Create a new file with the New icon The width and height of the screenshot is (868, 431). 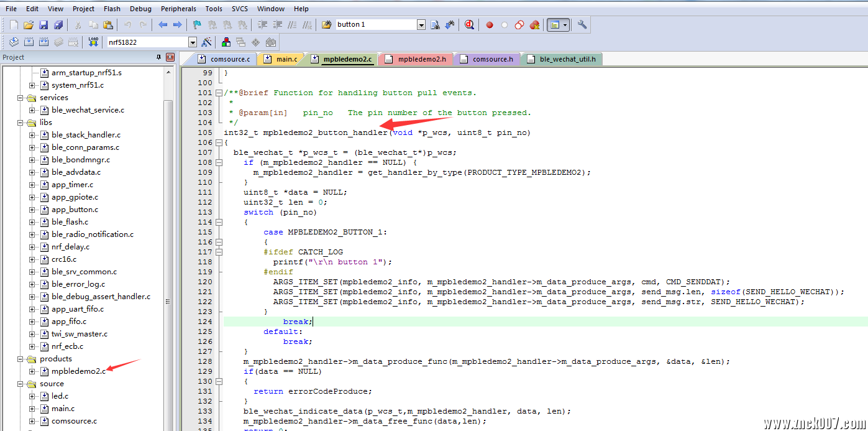[x=14, y=25]
